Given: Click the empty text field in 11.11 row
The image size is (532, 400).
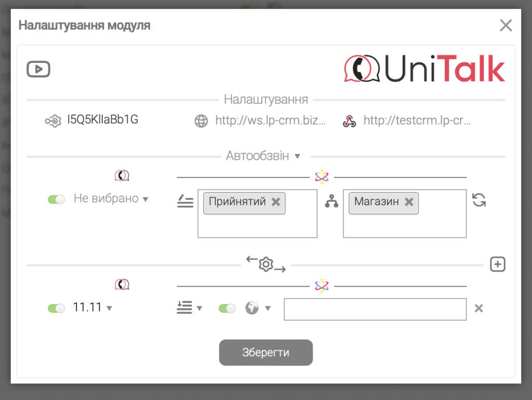Looking at the screenshot, I should pyautogui.click(x=375, y=309).
